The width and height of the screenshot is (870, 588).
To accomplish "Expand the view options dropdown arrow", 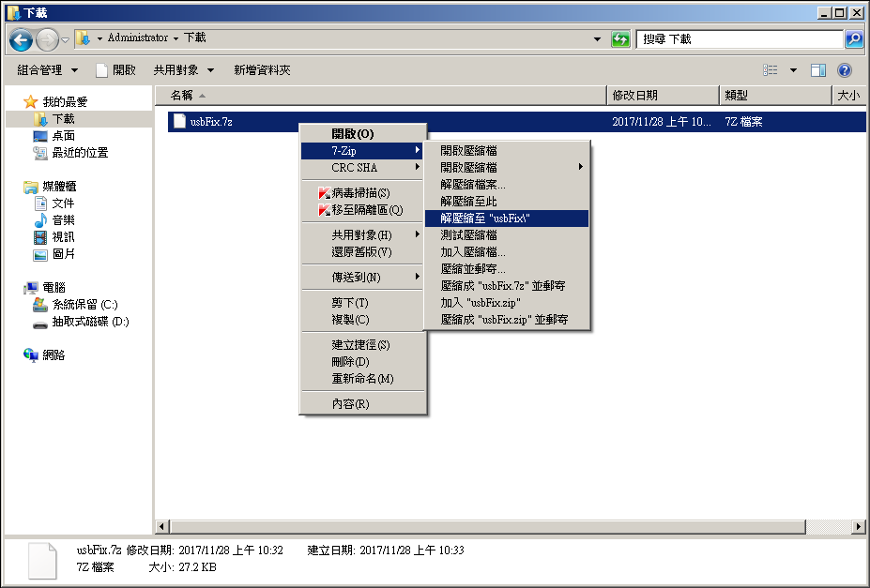I will tap(793, 70).
